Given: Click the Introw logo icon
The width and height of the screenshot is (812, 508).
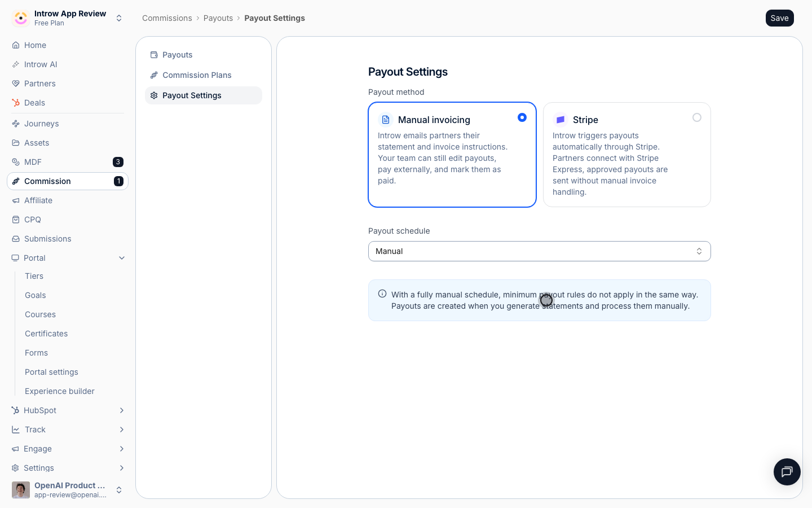Looking at the screenshot, I should 21,18.
